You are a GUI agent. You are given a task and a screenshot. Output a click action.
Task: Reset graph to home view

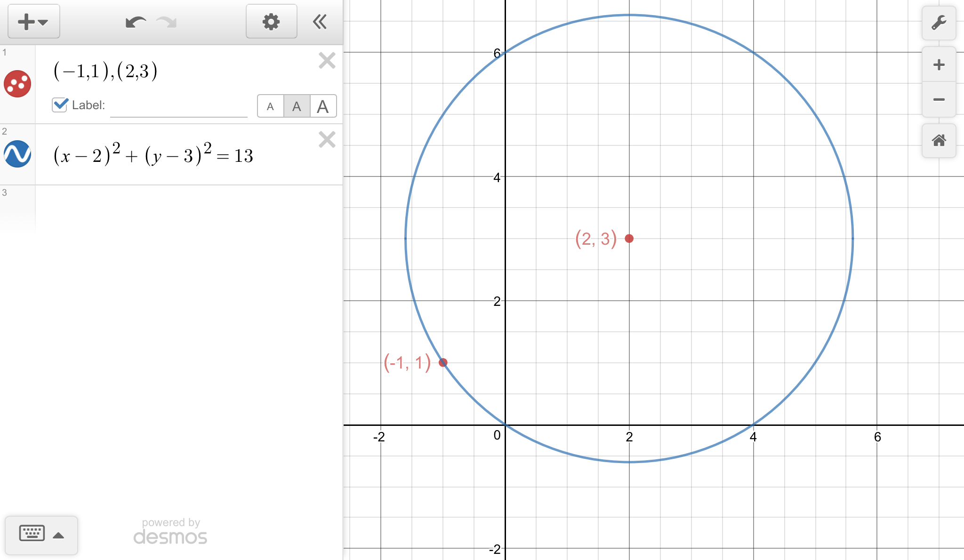point(939,140)
